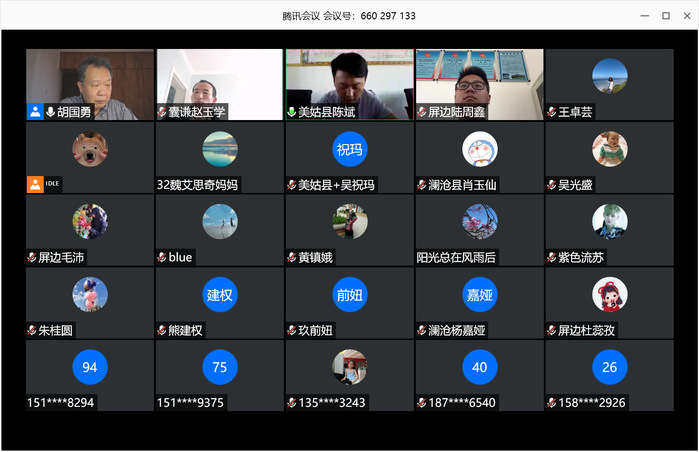
Task: Click 屏边毛沛's avatar
Action: (x=90, y=222)
